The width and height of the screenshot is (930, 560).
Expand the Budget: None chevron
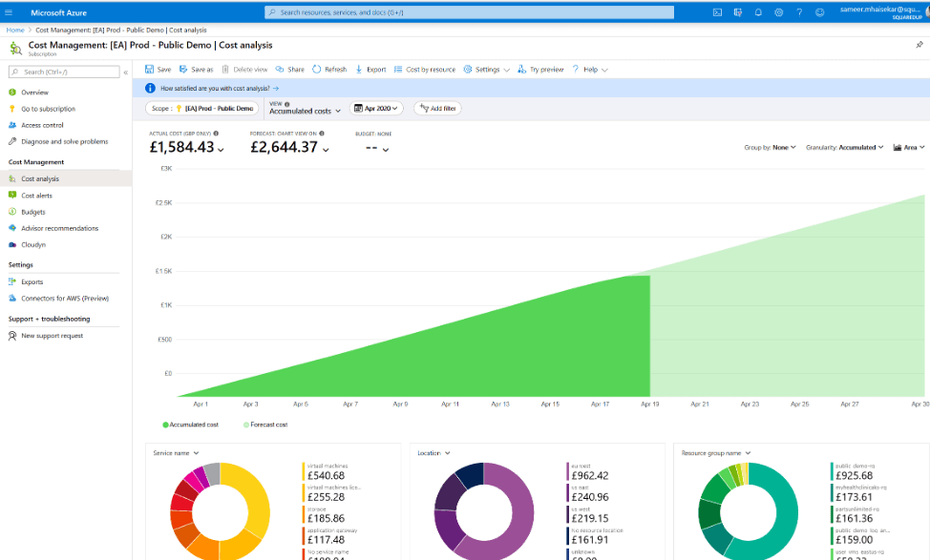[386, 150]
